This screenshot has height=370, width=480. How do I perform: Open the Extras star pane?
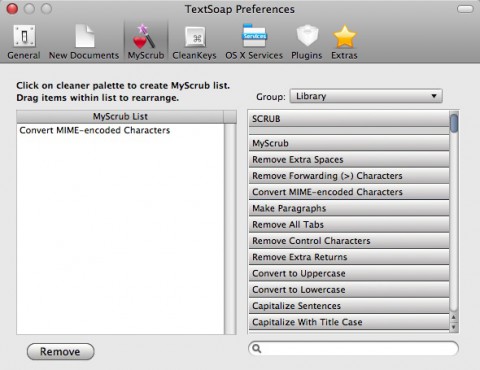point(344,42)
